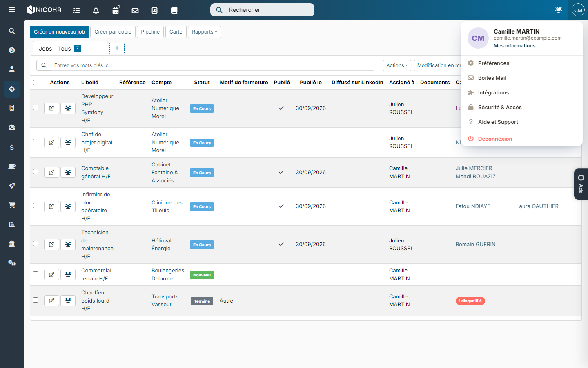This screenshot has height=368, width=588.
Task: Tick the select-all checkbox in table header
Action: (36, 83)
